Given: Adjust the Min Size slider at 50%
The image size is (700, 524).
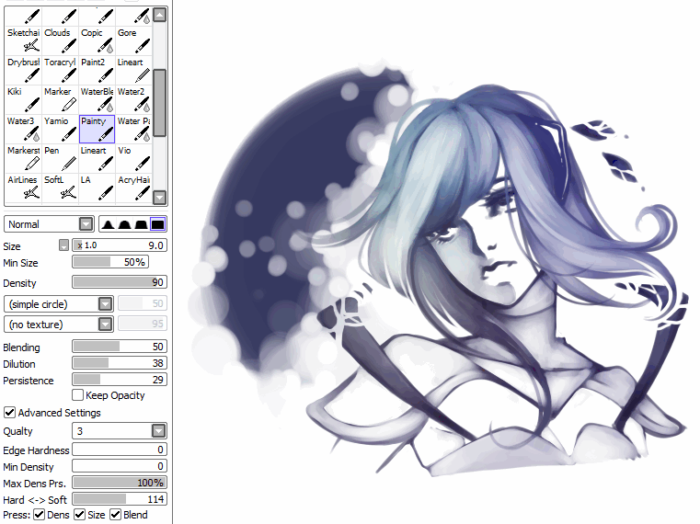Looking at the screenshot, I should [110, 262].
